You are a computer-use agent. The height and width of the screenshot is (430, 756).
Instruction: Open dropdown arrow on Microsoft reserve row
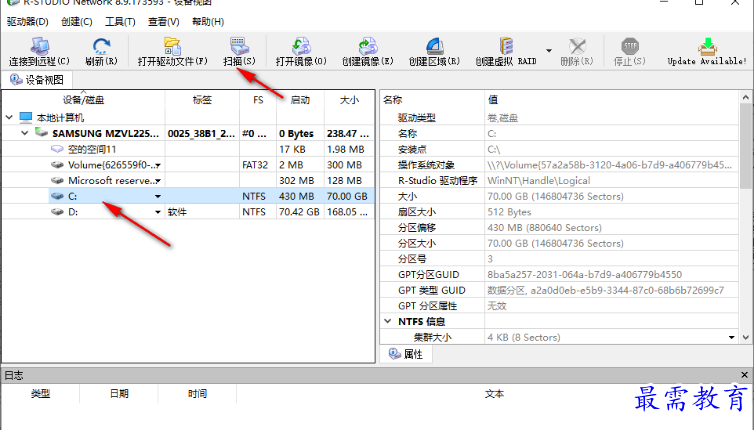point(158,181)
